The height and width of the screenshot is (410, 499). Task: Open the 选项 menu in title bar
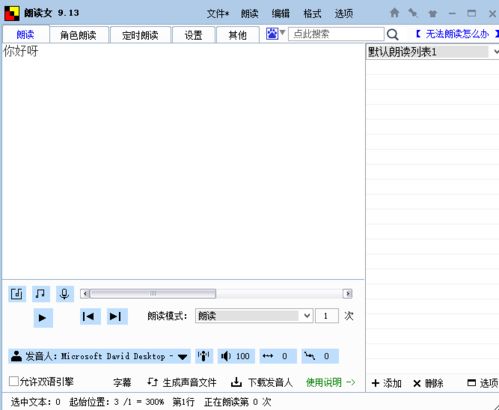tap(344, 14)
